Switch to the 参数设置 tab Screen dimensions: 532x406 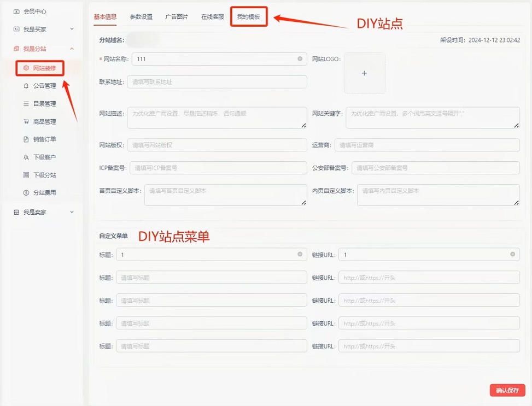click(x=140, y=17)
